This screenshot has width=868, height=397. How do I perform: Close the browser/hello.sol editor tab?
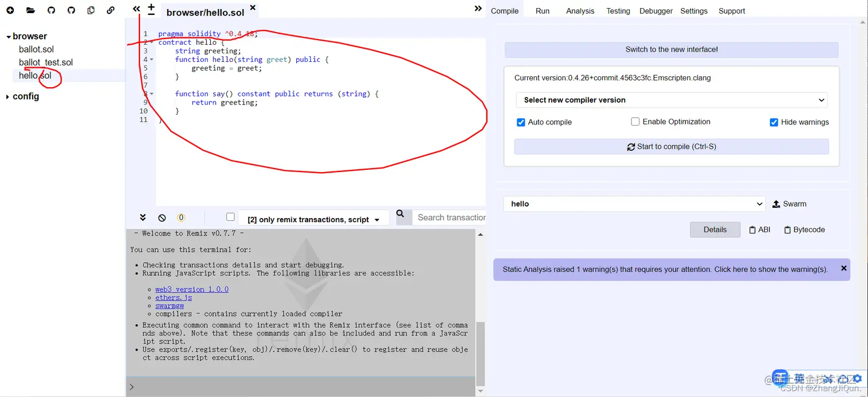point(253,8)
